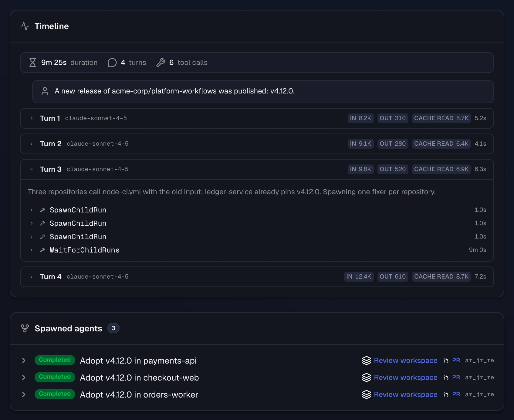This screenshot has height=420, width=514.
Task: Expand the WaitForChildRuns tool call
Action: click(32, 250)
